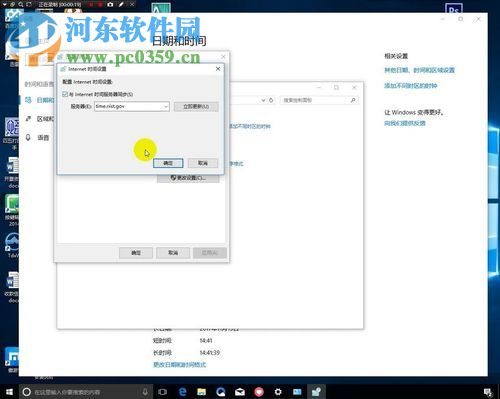Click the taskbar search box
The width and height of the screenshot is (500, 399).
85,392
